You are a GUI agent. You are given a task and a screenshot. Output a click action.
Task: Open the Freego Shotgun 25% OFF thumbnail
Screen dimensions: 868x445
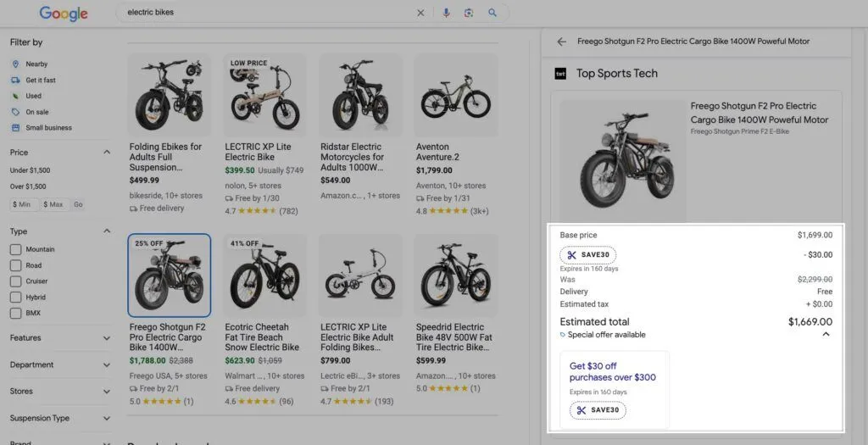170,275
